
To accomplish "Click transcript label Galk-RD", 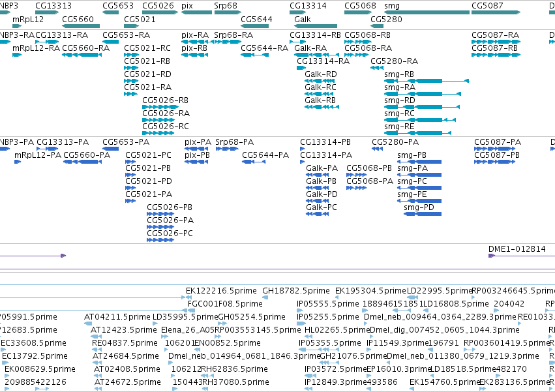I will coord(321,74).
